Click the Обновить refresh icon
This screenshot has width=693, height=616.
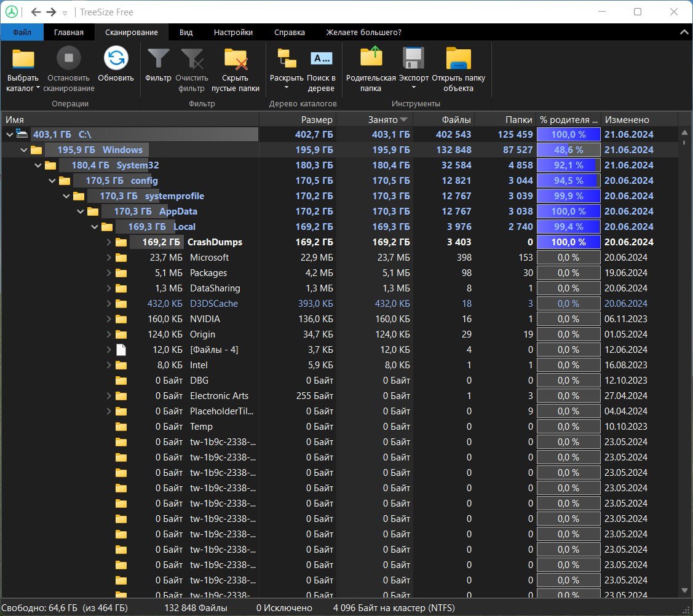click(116, 58)
